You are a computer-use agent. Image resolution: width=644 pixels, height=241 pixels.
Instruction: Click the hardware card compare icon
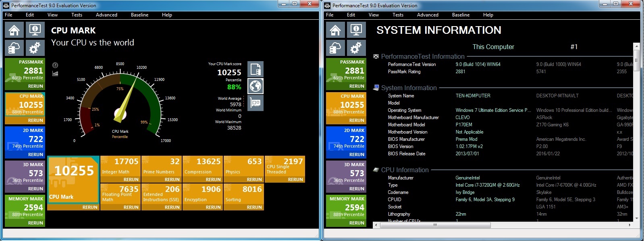(256, 103)
